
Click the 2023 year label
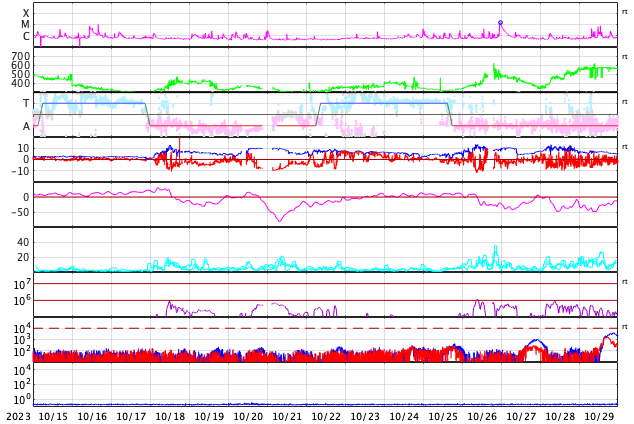pos(18,417)
